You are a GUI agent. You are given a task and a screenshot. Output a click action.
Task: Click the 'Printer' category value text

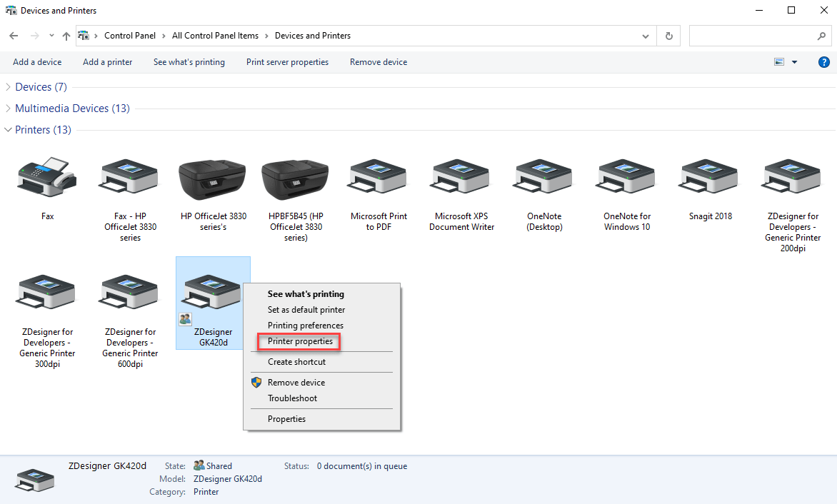click(206, 492)
